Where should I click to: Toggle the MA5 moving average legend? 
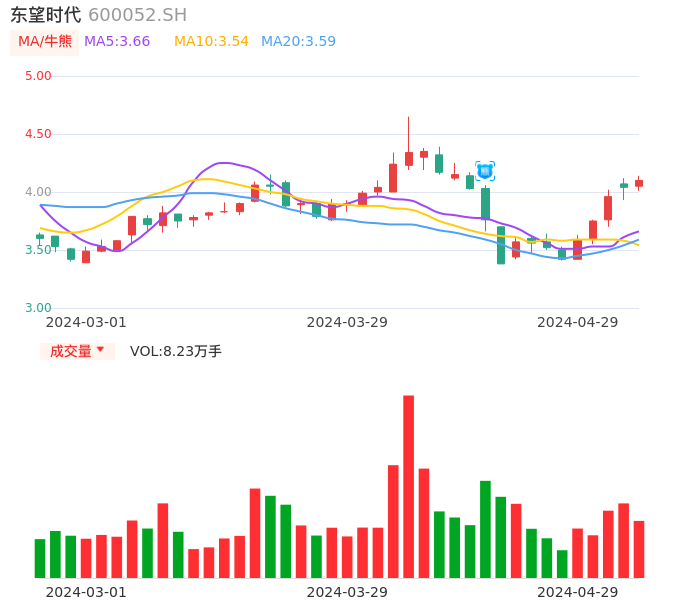(117, 42)
